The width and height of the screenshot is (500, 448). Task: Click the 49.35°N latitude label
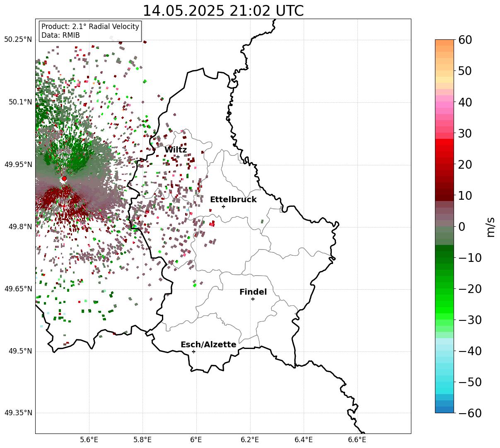coord(18,413)
